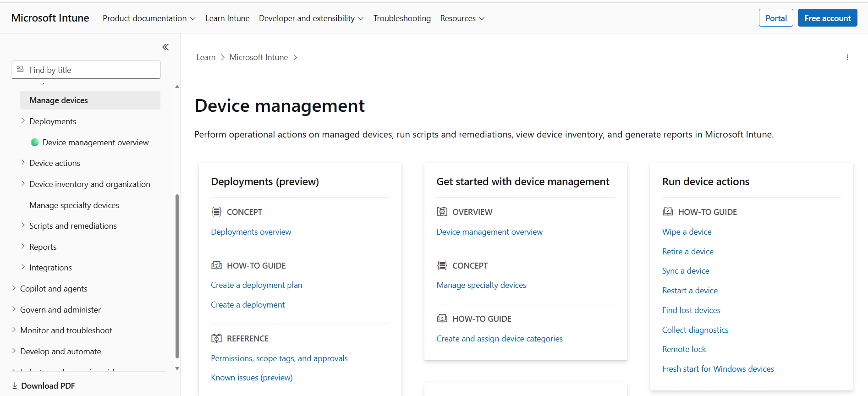This screenshot has width=868, height=396.
Task: Open Permissions, scope tags, and approvals link
Action: [279, 358]
